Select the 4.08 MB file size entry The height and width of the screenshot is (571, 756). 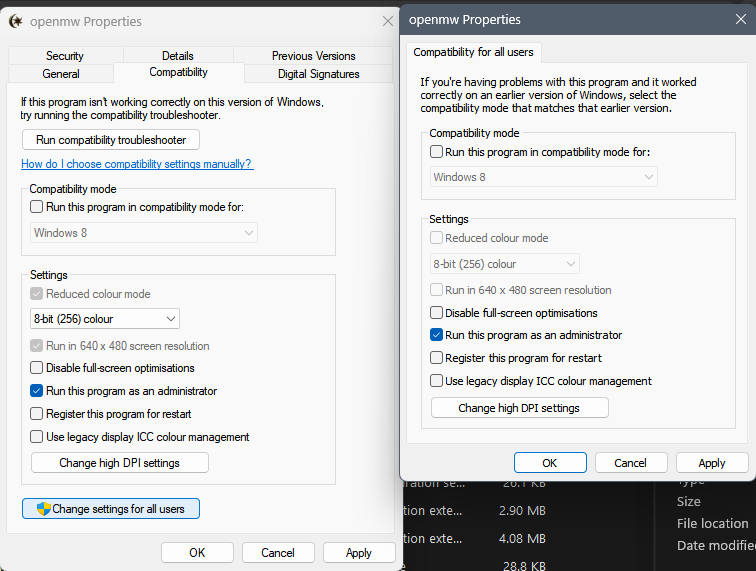(x=522, y=539)
